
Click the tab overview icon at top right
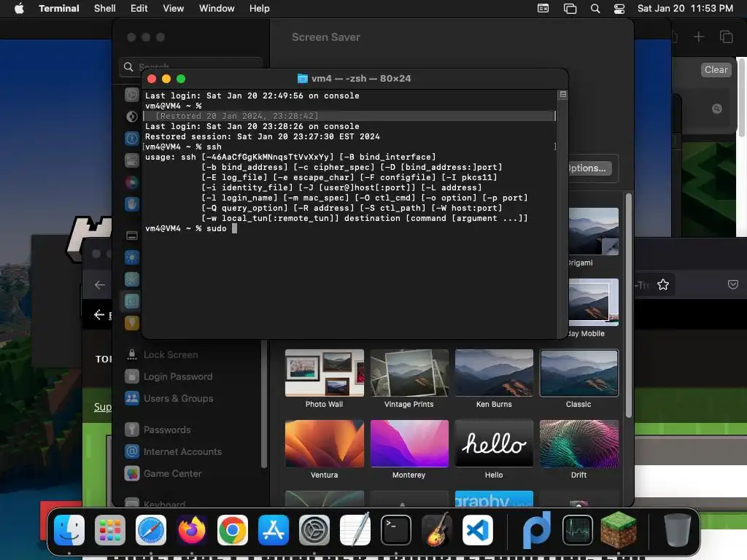click(x=726, y=36)
